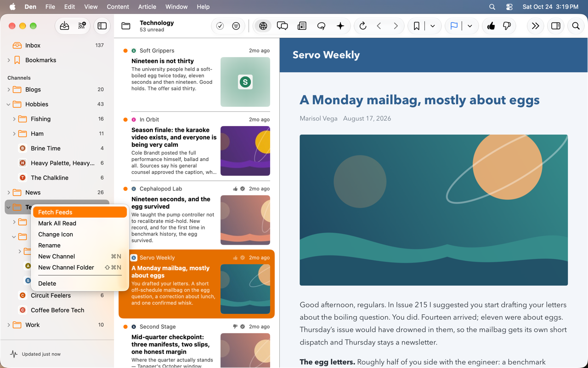
Task: Toggle the right inspector panel icon
Action: point(556,26)
